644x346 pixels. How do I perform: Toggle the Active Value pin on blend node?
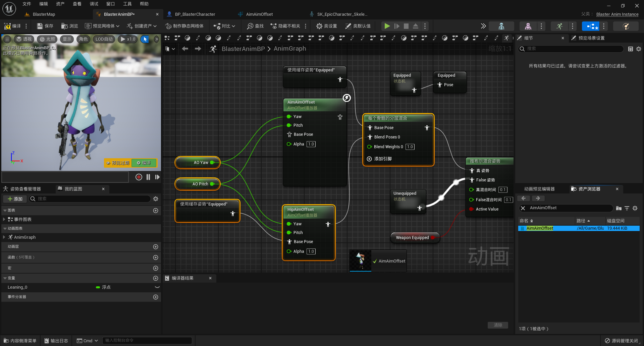point(471,209)
